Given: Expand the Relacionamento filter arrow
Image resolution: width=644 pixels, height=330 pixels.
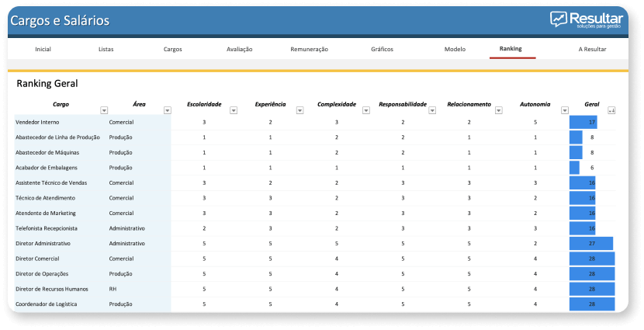Looking at the screenshot, I should (x=498, y=110).
